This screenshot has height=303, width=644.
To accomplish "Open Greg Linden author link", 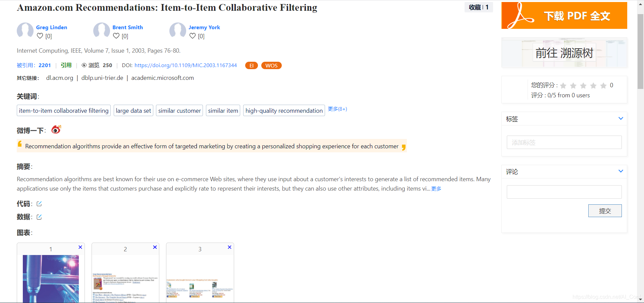I will 52,28.
